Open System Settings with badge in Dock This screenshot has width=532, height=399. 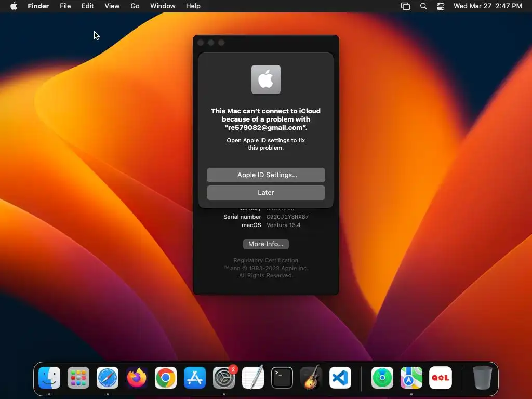click(x=224, y=378)
